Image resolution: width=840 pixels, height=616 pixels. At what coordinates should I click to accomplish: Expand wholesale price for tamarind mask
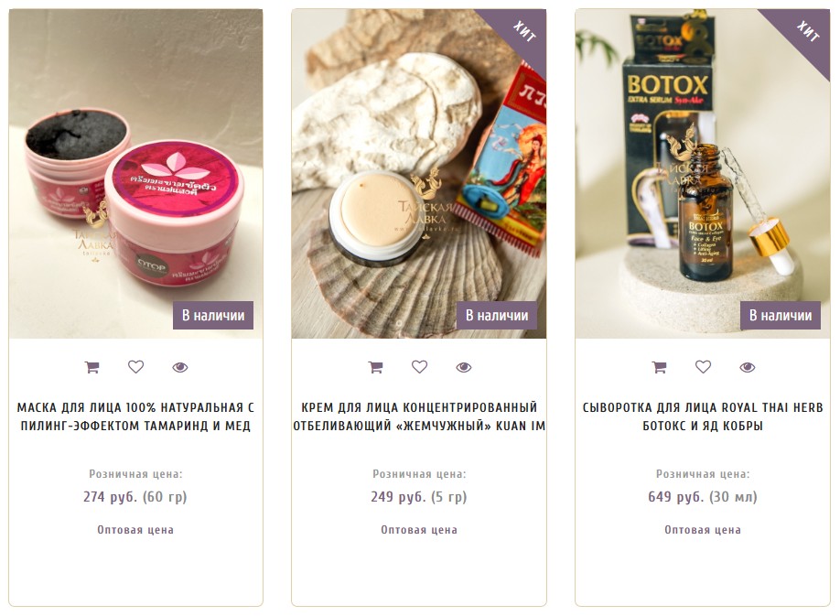pos(135,530)
